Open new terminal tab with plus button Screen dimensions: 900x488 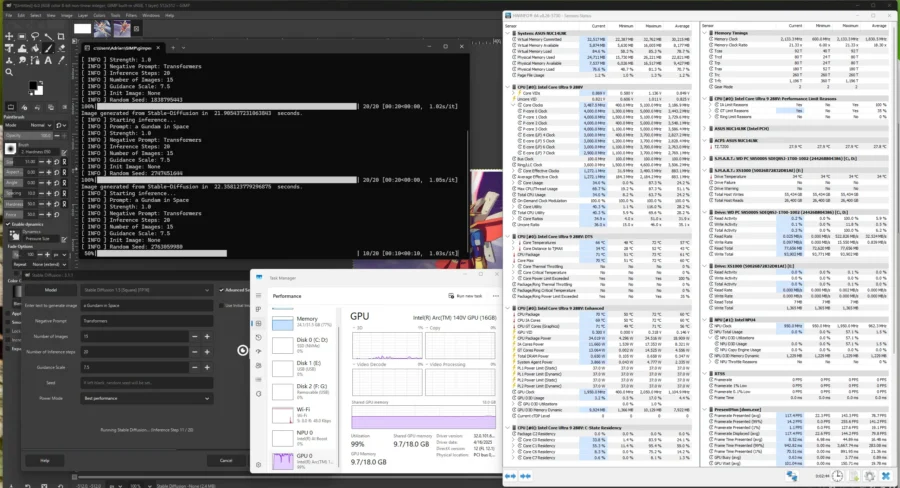(173, 48)
